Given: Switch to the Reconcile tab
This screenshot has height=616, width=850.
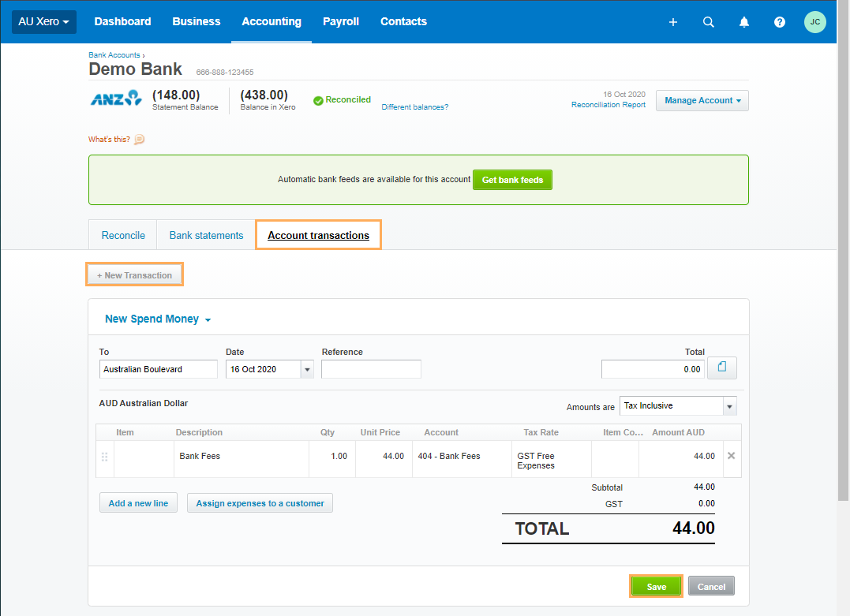Looking at the screenshot, I should coord(123,235).
